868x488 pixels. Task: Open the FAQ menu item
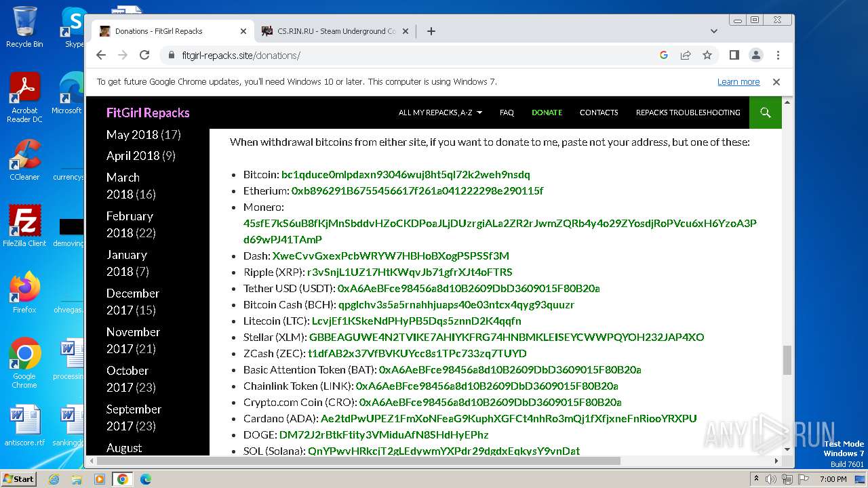(507, 113)
